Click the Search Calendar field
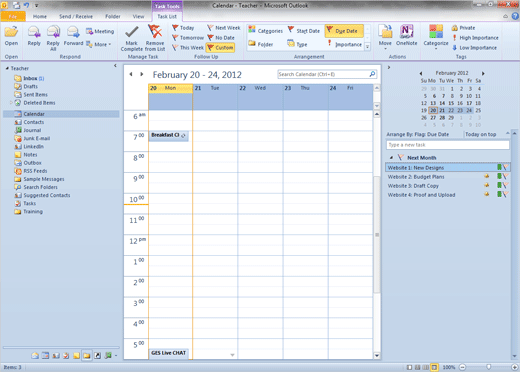This screenshot has width=520, height=372. click(327, 74)
